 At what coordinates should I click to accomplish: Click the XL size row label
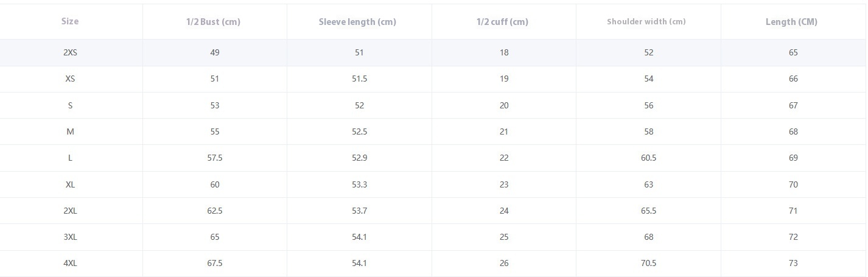pyautogui.click(x=70, y=184)
